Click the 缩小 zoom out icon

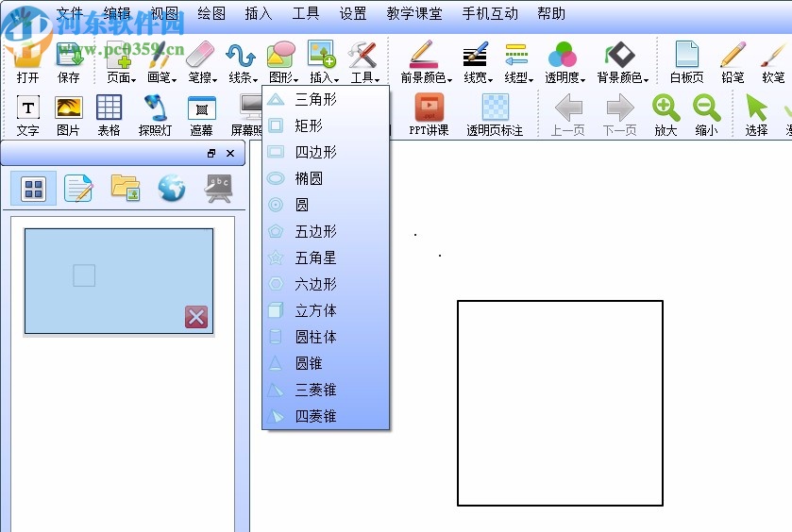click(706, 116)
